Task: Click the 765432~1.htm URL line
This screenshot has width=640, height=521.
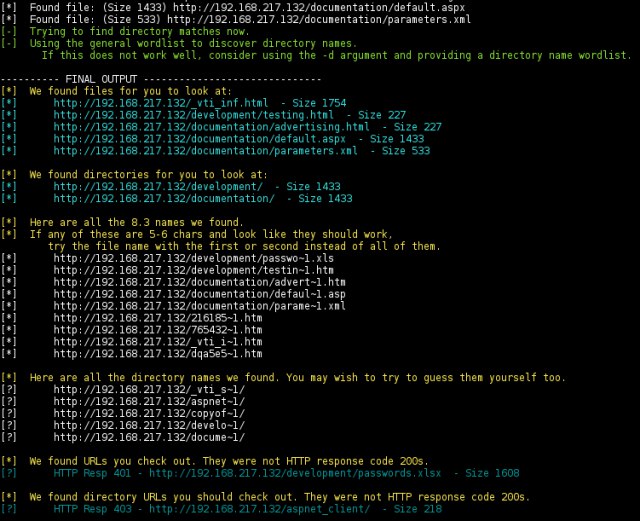Action: 158,330
